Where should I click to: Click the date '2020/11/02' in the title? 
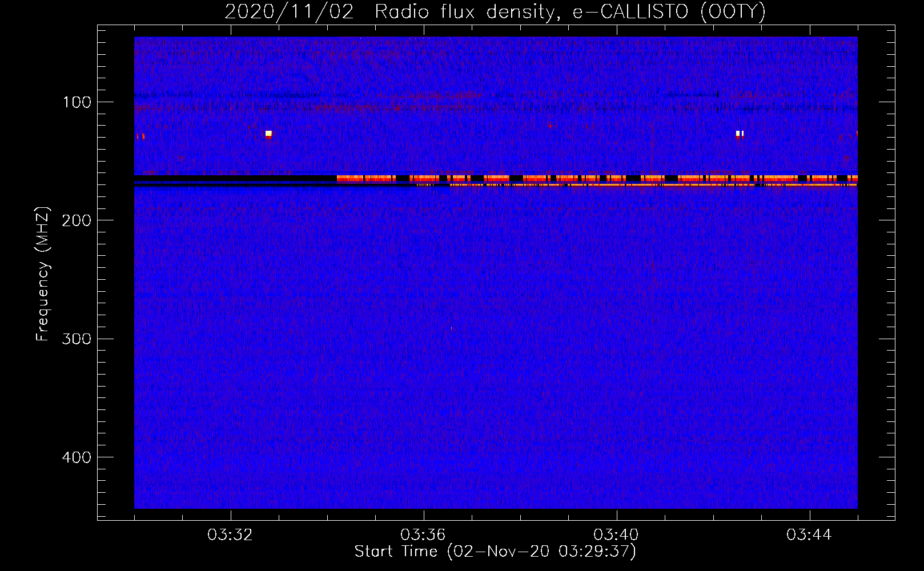[x=289, y=12]
